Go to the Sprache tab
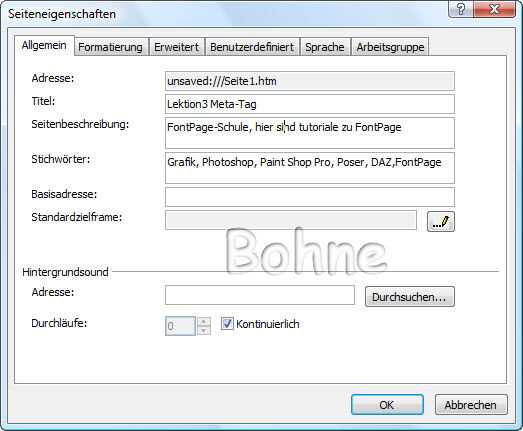This screenshot has height=431, width=523. click(325, 47)
